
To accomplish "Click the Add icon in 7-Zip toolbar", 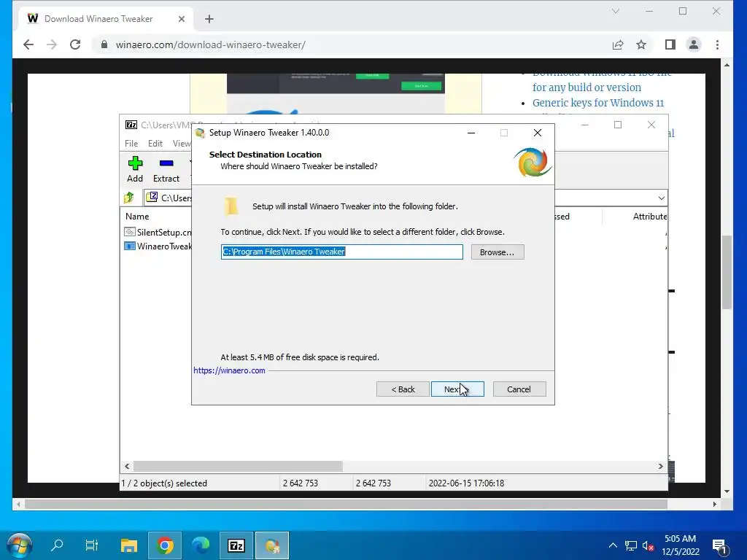I will point(135,169).
